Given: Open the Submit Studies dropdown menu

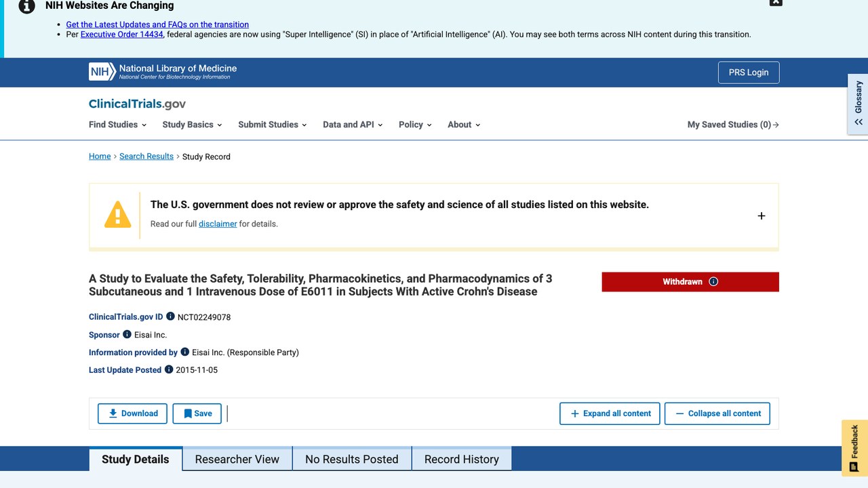Looking at the screenshot, I should point(273,125).
